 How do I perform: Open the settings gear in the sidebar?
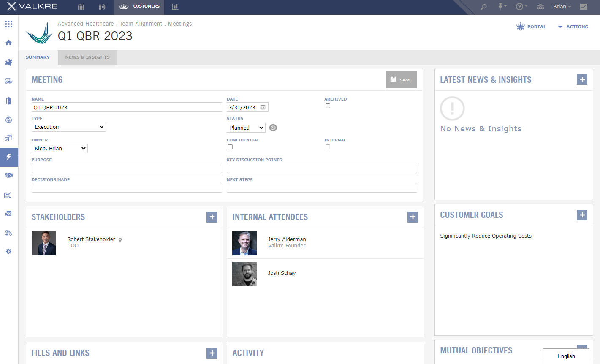pyautogui.click(x=8, y=251)
